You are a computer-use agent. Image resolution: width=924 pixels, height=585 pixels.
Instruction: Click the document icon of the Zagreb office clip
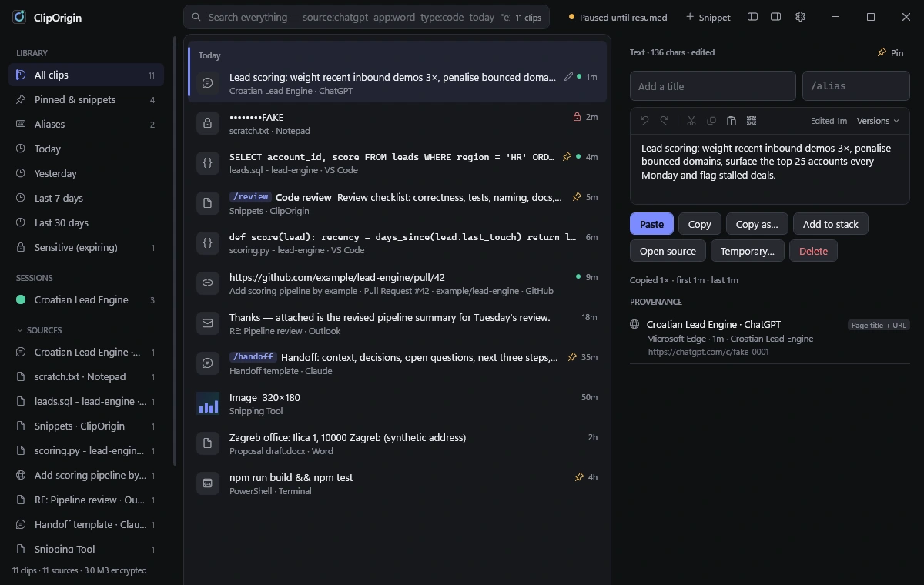tap(207, 443)
